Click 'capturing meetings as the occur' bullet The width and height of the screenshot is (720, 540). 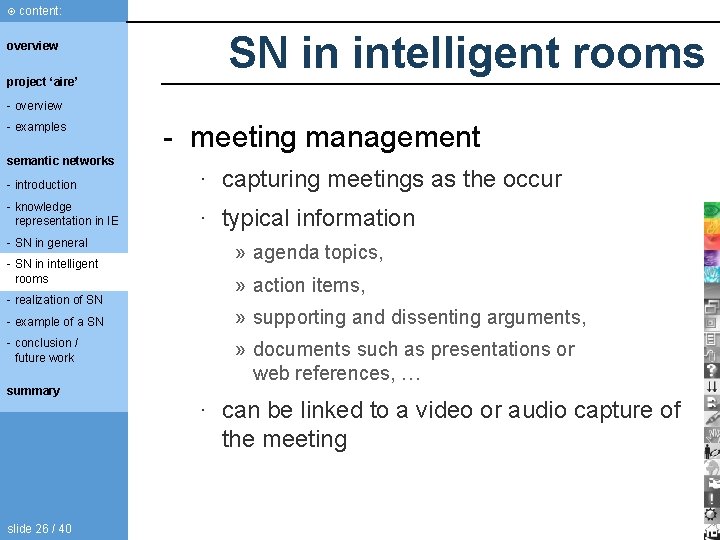(392, 180)
